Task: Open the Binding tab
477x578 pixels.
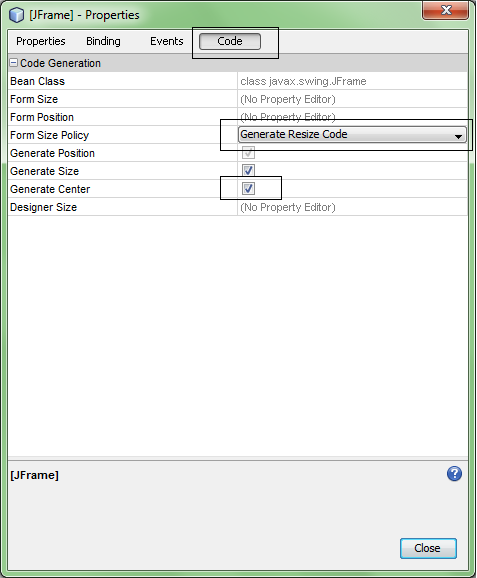Action: 103,41
